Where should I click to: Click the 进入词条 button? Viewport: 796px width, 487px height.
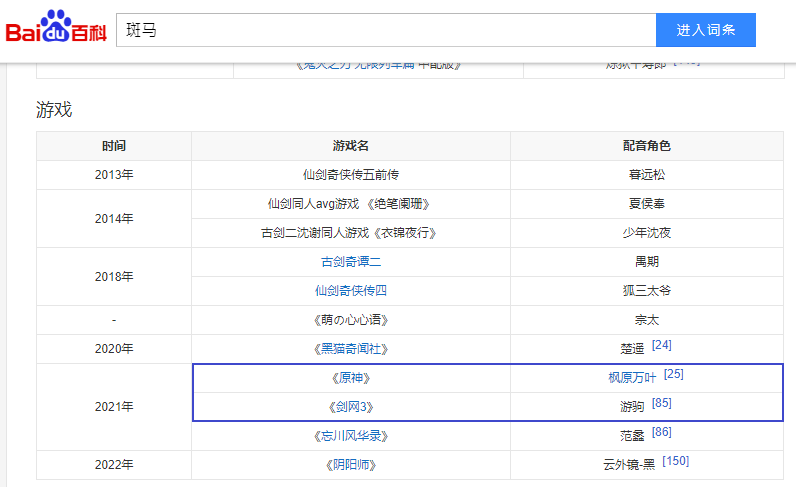tap(706, 30)
